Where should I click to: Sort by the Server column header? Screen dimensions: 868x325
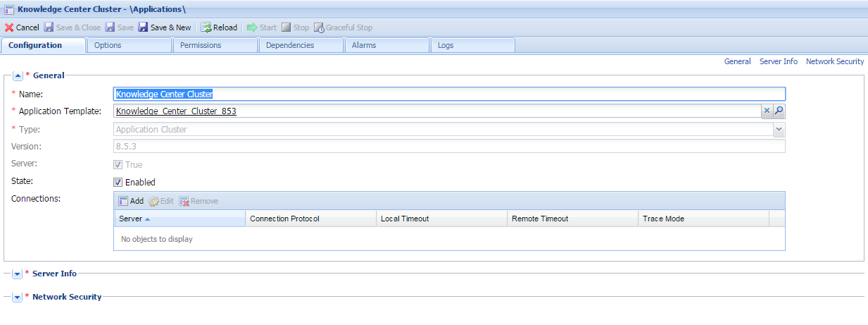pyautogui.click(x=179, y=219)
